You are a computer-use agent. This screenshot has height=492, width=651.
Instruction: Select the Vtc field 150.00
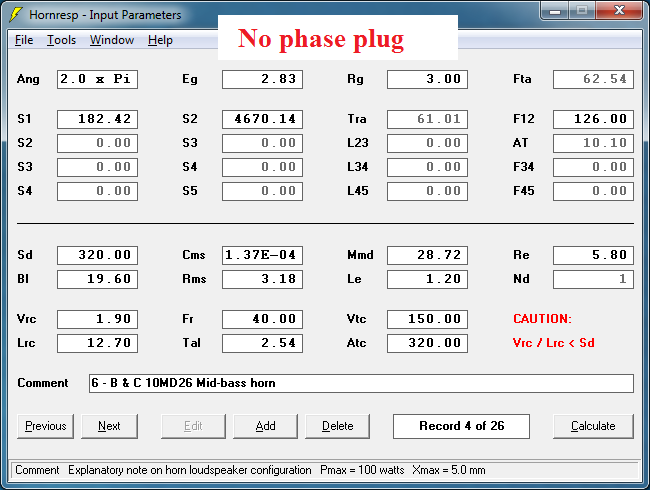(427, 319)
